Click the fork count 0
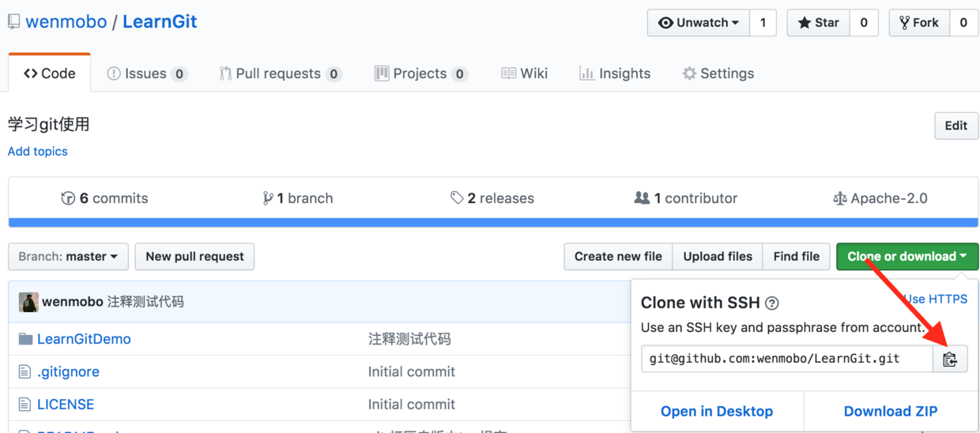 963,23
